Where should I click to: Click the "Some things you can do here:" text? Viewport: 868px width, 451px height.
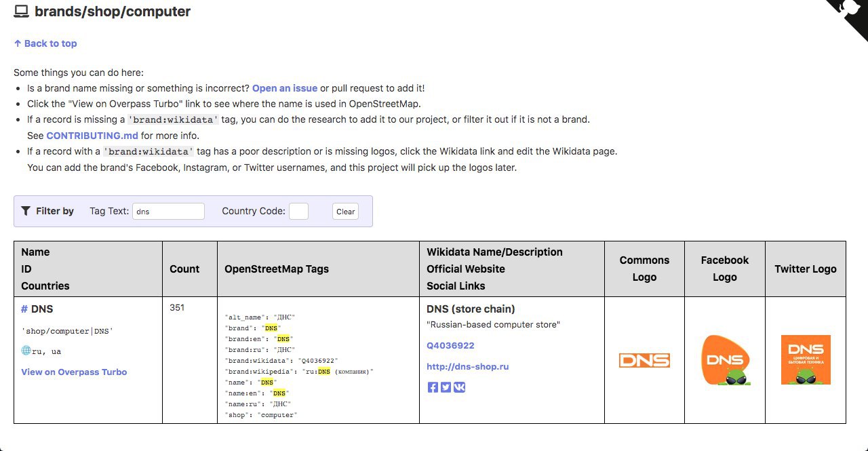point(79,73)
